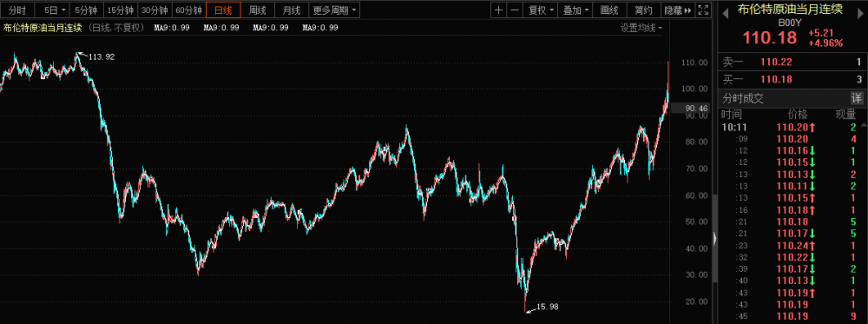This screenshot has width=868, height=324.
Task: Open trade detail via 详 icon
Action: point(857,98)
